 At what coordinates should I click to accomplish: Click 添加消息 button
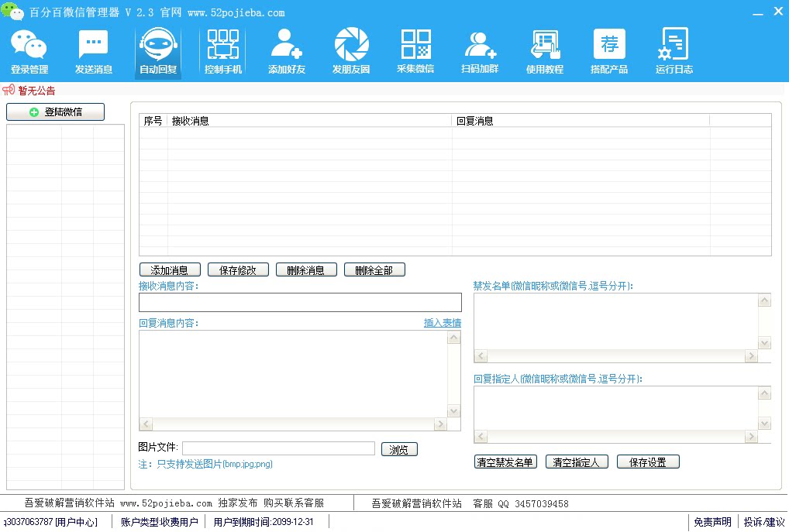(170, 270)
